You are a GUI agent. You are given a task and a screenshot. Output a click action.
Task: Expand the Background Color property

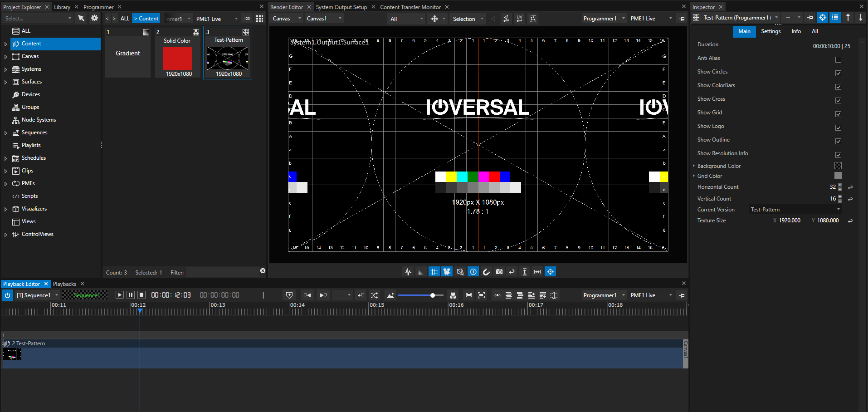(693, 166)
